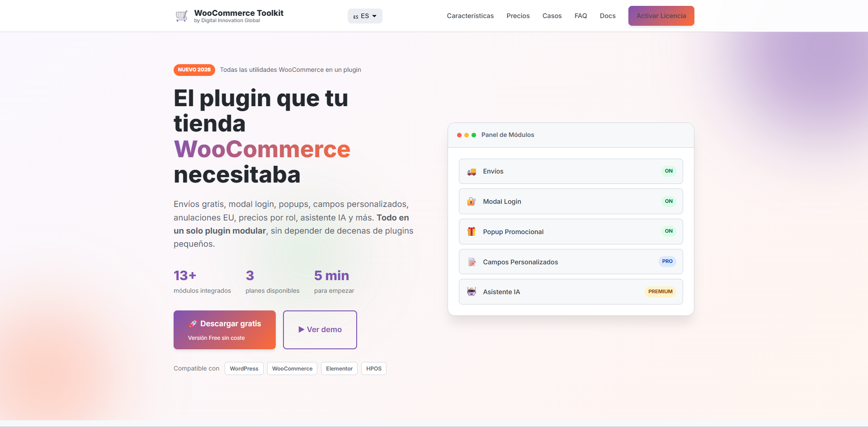868x427 pixels.
Task: Click the gradient WooCommerce headline word
Action: click(x=262, y=149)
